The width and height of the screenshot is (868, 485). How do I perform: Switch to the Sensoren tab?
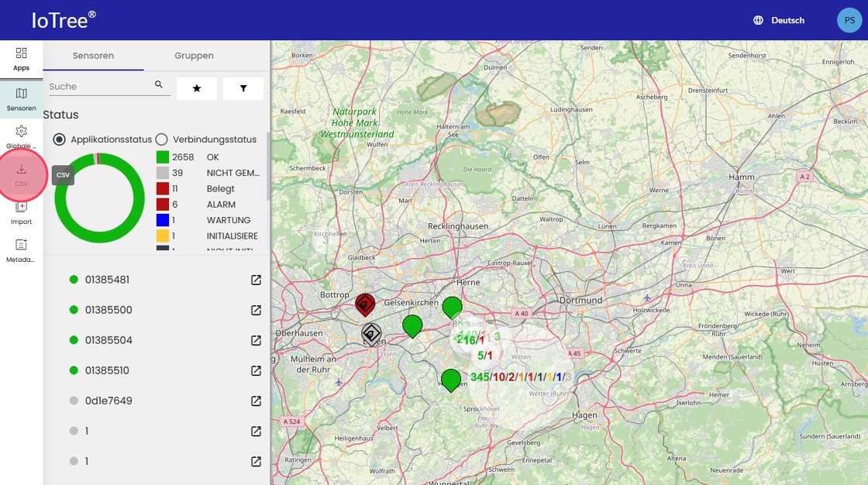tap(93, 56)
